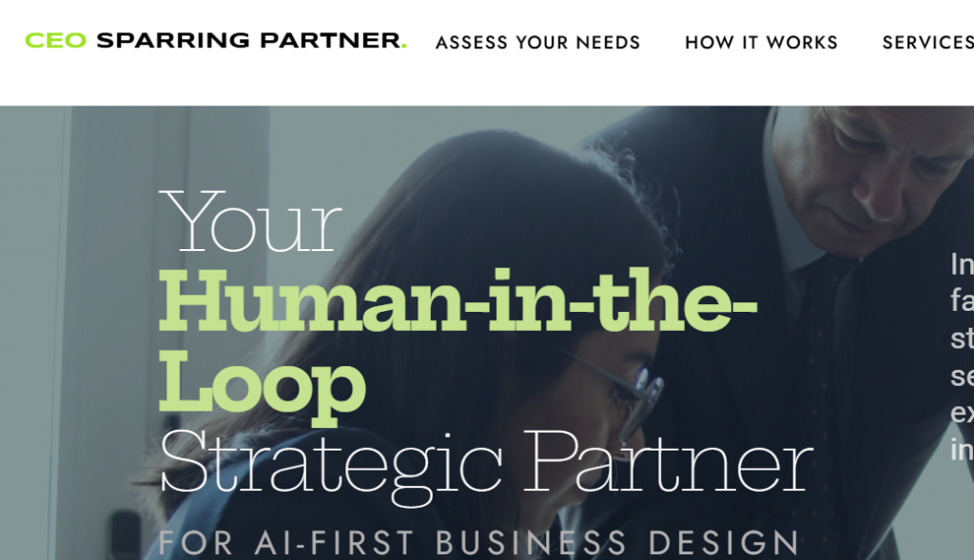Click the green "CEO" word in logo
Screen dimensions: 974x560
55,40
